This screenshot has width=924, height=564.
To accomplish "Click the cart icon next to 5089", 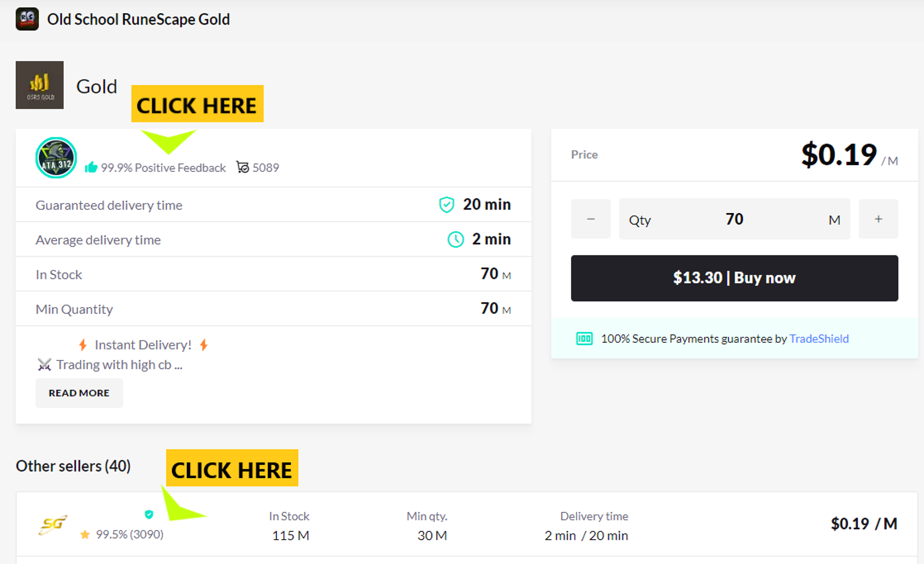I will (243, 167).
